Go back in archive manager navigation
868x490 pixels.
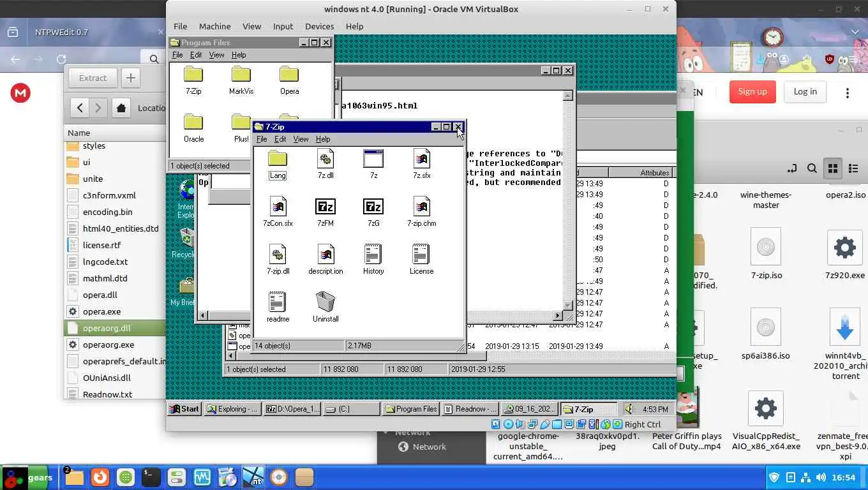click(80, 108)
